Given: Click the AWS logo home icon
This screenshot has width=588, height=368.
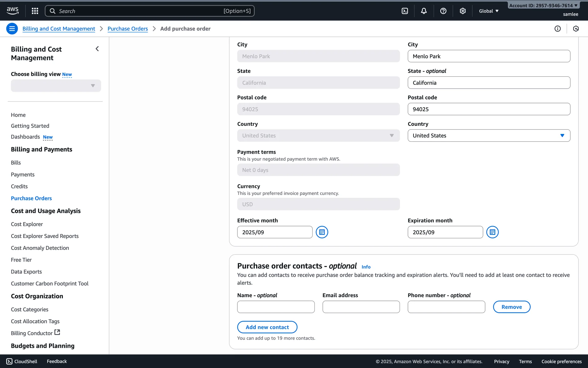Looking at the screenshot, I should pos(13,11).
